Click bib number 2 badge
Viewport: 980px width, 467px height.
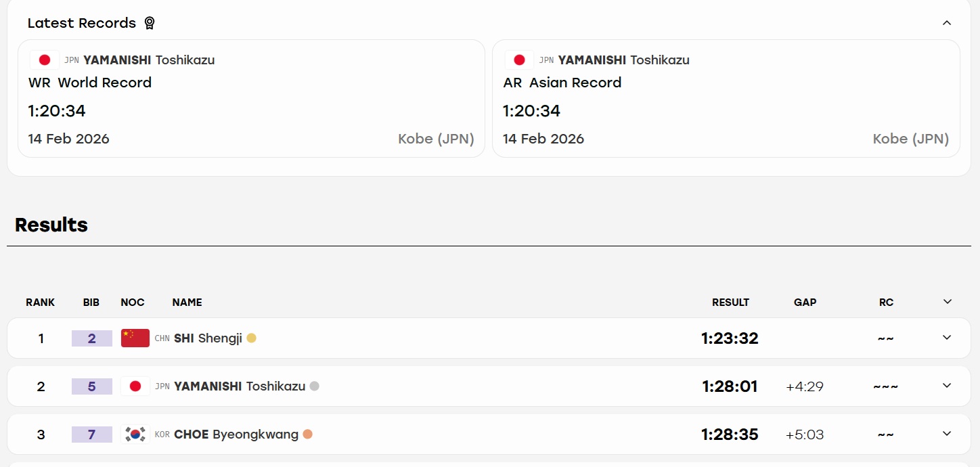coord(92,338)
